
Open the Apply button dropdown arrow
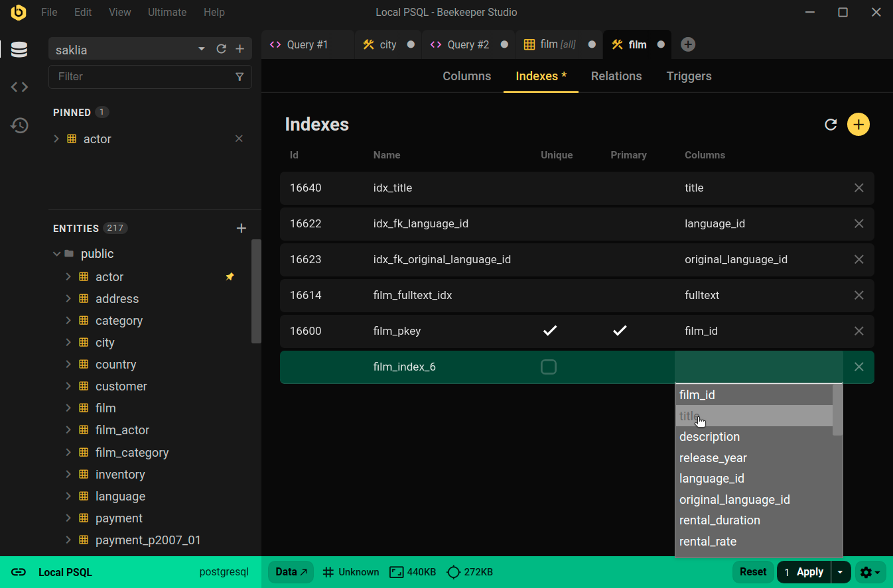(841, 572)
